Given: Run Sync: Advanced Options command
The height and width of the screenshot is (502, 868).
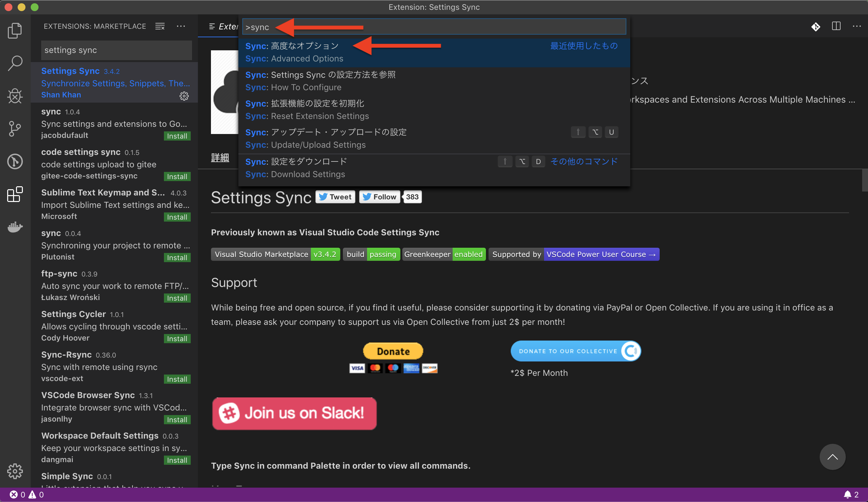Looking at the screenshot, I should pos(434,52).
